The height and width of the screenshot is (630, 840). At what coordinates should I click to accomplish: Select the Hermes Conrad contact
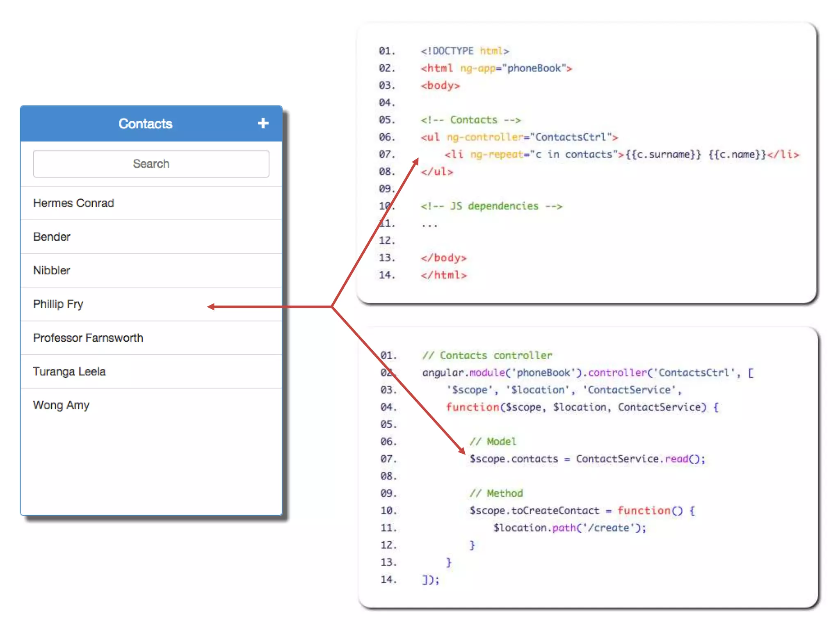(74, 203)
